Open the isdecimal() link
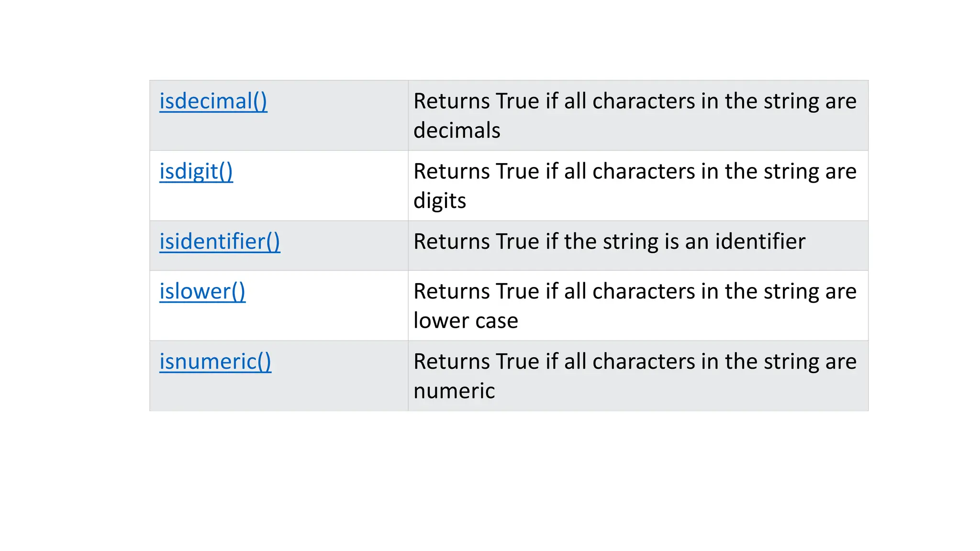Image resolution: width=980 pixels, height=551 pixels. 213,101
